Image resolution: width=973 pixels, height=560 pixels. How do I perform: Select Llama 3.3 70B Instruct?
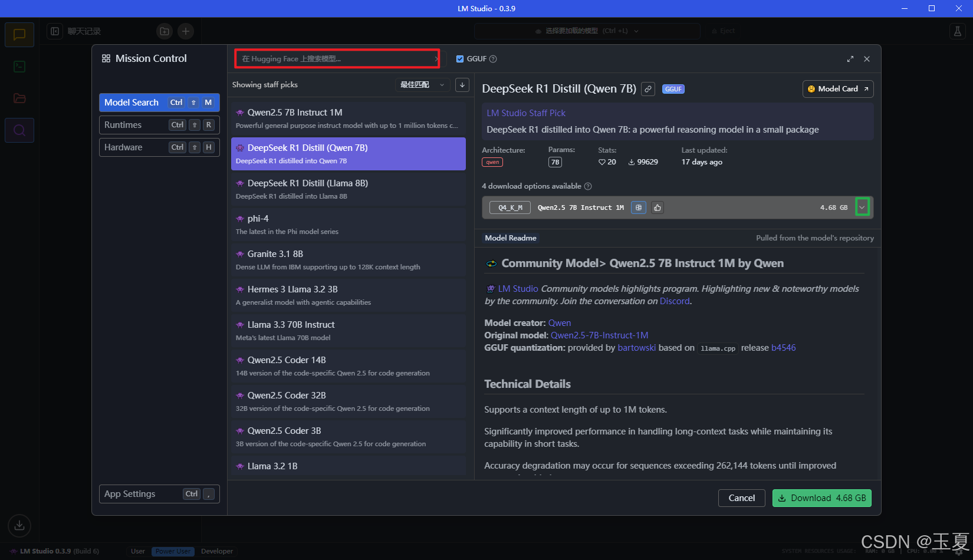pos(349,331)
